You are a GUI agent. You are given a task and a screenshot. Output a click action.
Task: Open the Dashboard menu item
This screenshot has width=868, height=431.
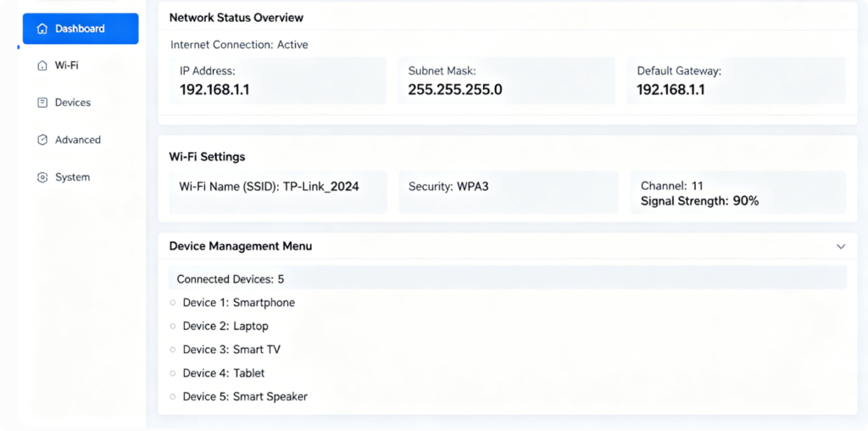pos(81,29)
